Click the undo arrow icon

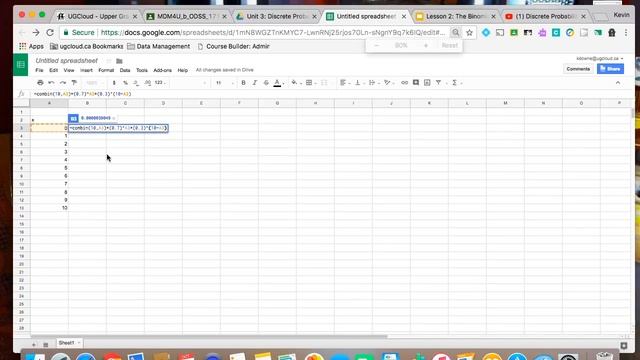point(51,82)
